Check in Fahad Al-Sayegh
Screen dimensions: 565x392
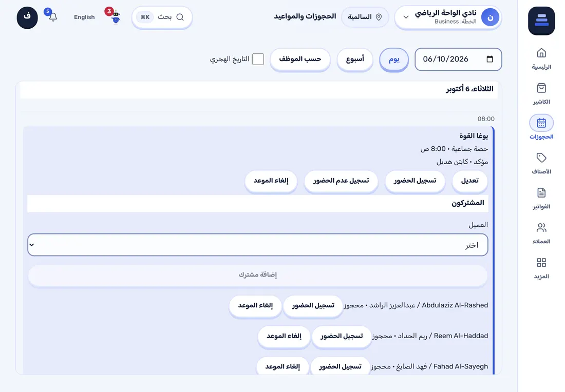pyautogui.click(x=340, y=366)
